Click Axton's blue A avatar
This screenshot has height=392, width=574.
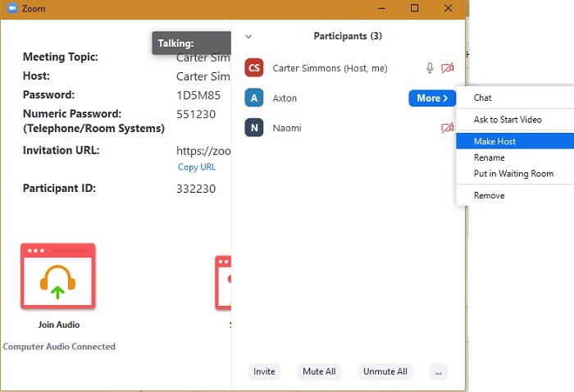tap(254, 98)
